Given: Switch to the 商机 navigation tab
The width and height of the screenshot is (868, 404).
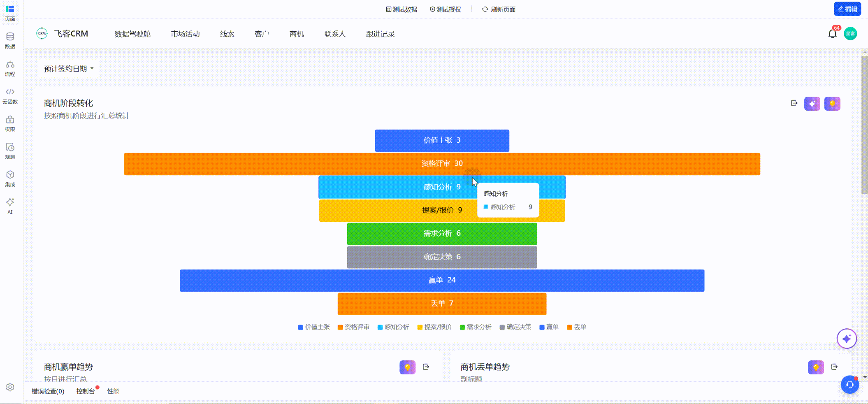Looking at the screenshot, I should click(x=297, y=34).
